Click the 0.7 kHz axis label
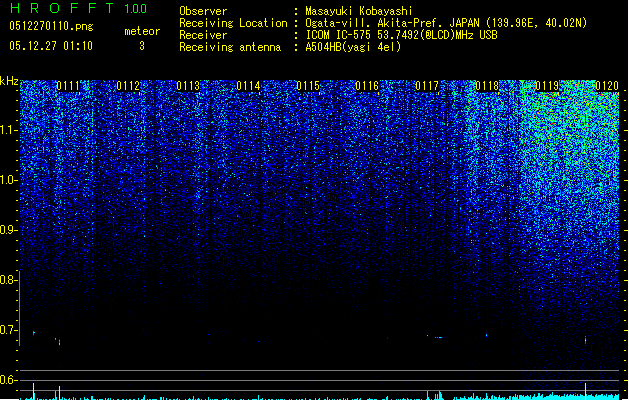Screen dimensions: 629x400 click(x=8, y=330)
